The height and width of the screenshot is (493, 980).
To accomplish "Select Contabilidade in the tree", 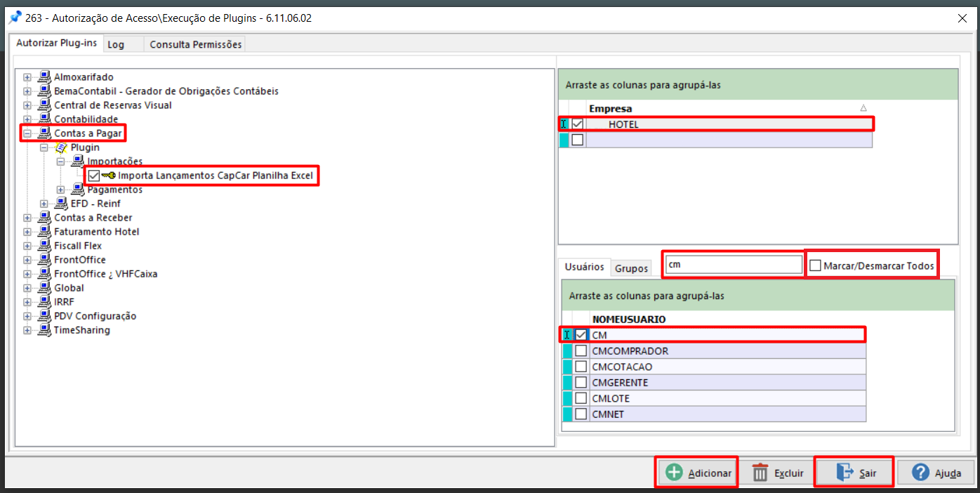I will click(x=86, y=119).
